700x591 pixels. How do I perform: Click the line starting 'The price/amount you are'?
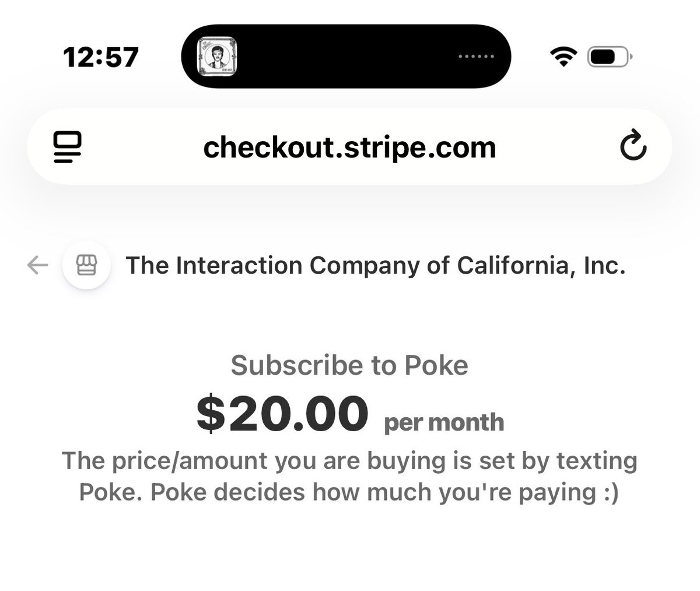point(349,461)
